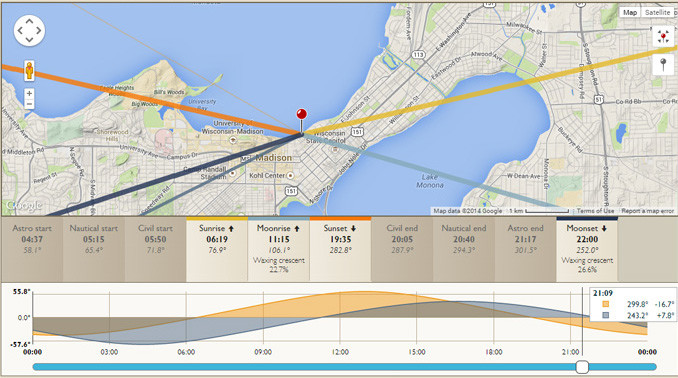Switch to Satellite map view
Viewport: 678px width, 378px height.
click(657, 13)
